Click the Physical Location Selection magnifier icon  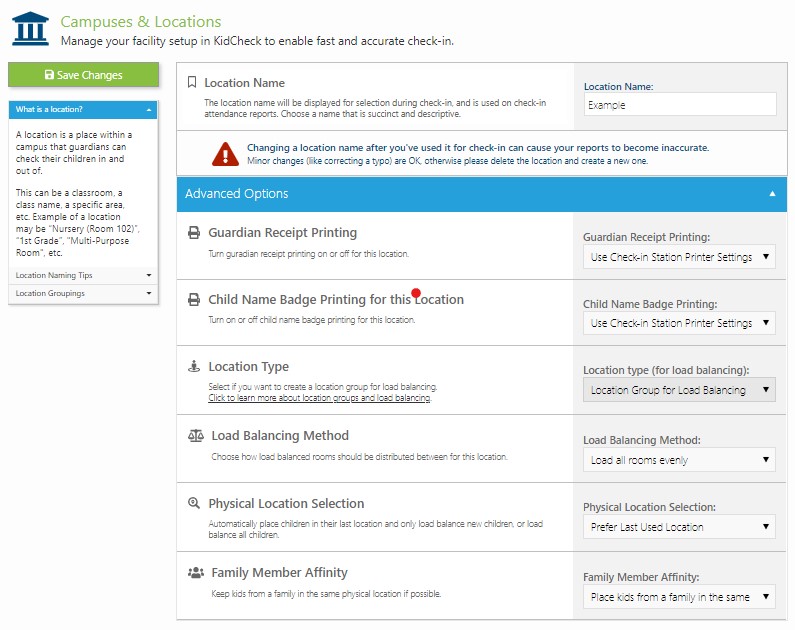coord(194,503)
